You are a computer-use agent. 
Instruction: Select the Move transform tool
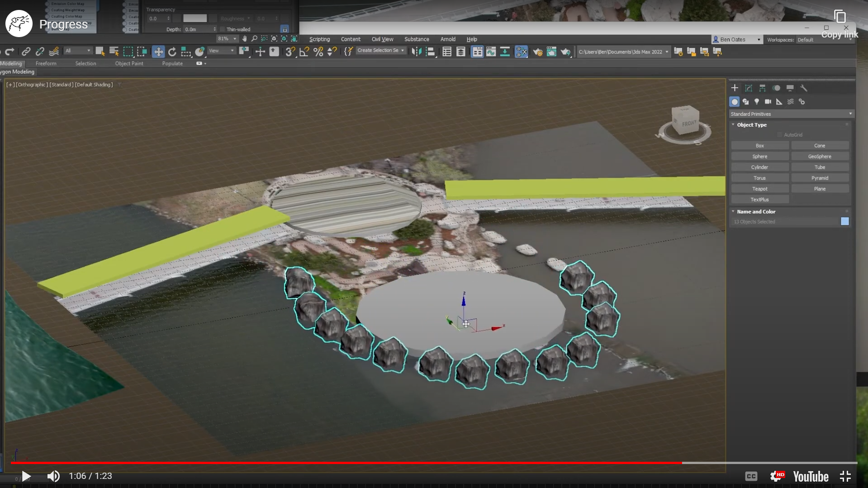click(158, 52)
